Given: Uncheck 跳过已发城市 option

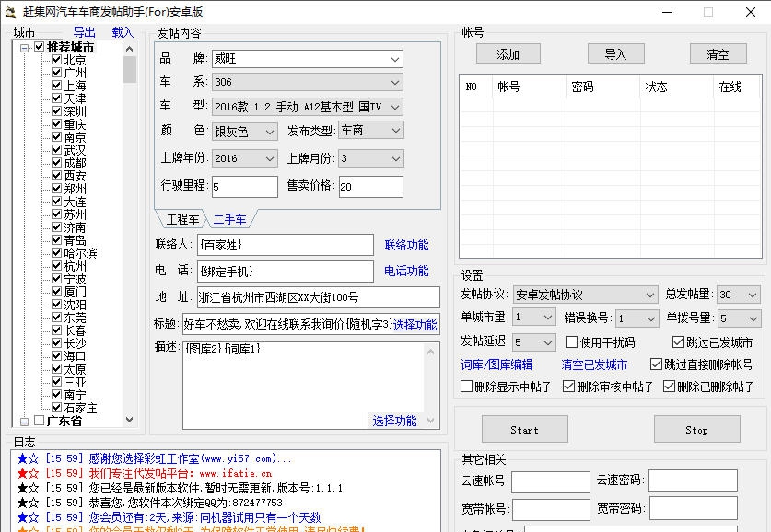Looking at the screenshot, I should click(680, 342).
